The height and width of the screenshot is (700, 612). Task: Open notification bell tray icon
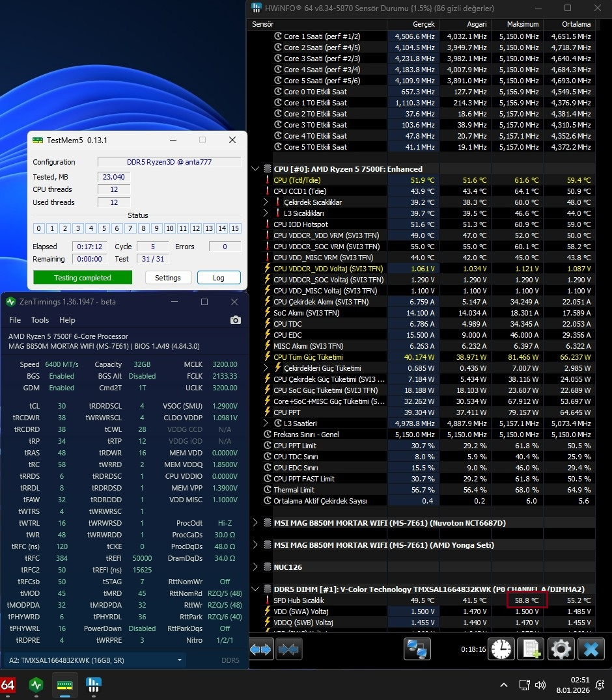tap(601, 685)
